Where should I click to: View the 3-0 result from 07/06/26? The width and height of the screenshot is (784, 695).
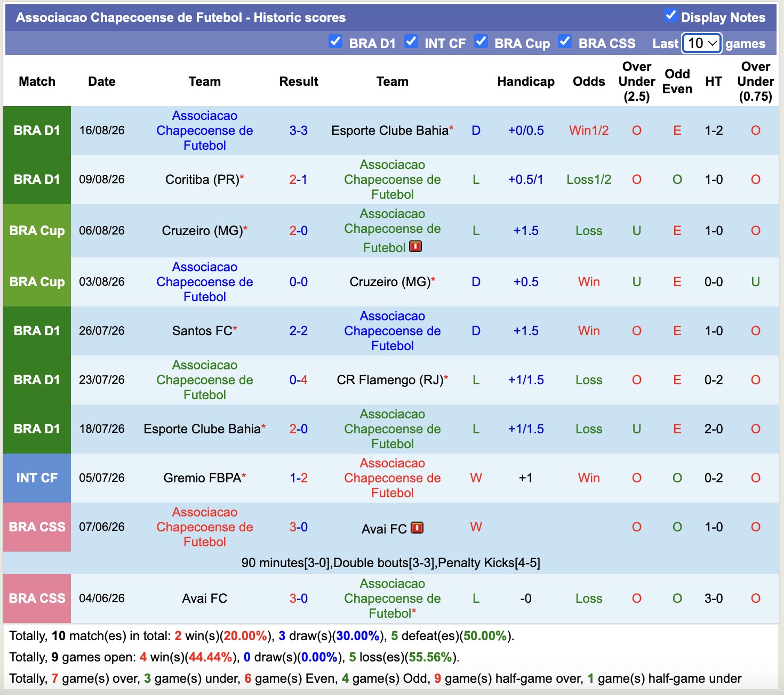pyautogui.click(x=299, y=527)
